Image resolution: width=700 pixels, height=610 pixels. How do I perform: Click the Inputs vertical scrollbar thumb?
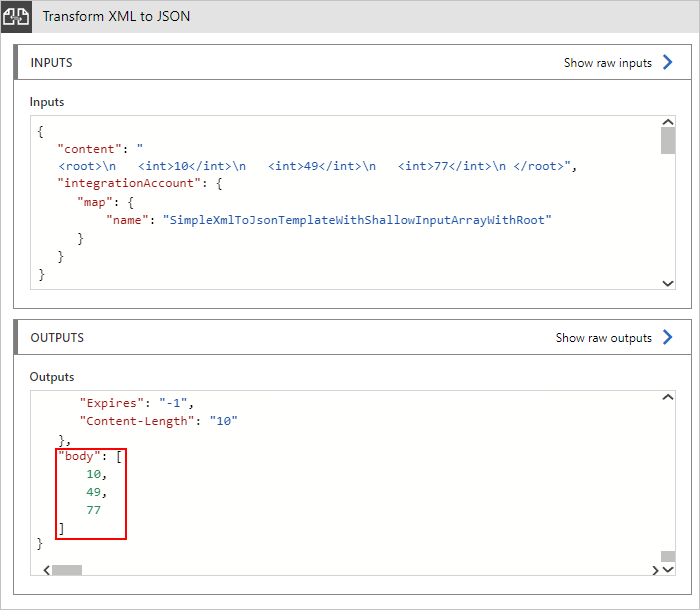tap(668, 140)
